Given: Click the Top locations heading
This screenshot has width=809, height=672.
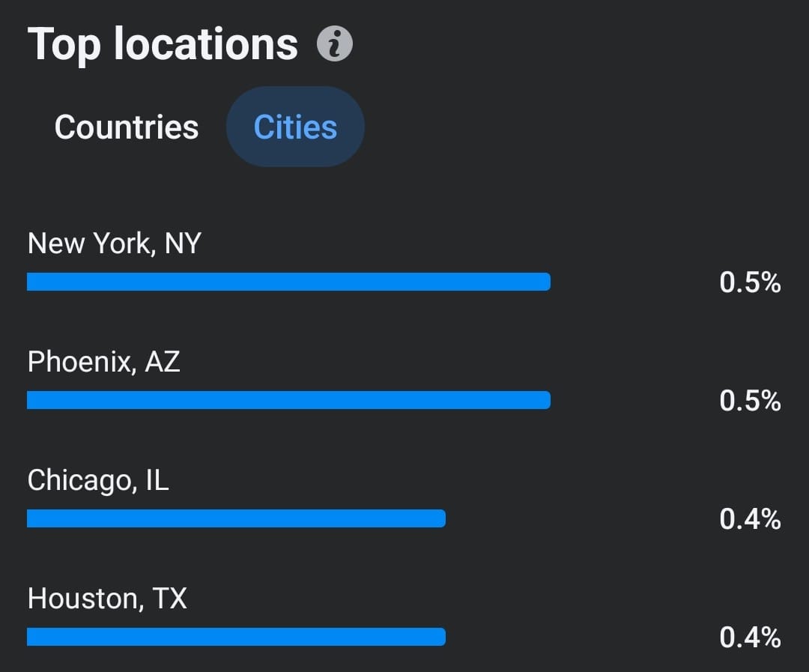Looking at the screenshot, I should tap(163, 45).
